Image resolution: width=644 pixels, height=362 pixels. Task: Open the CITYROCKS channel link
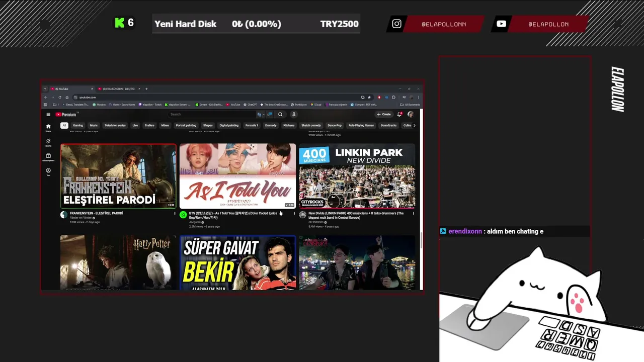(x=317, y=222)
